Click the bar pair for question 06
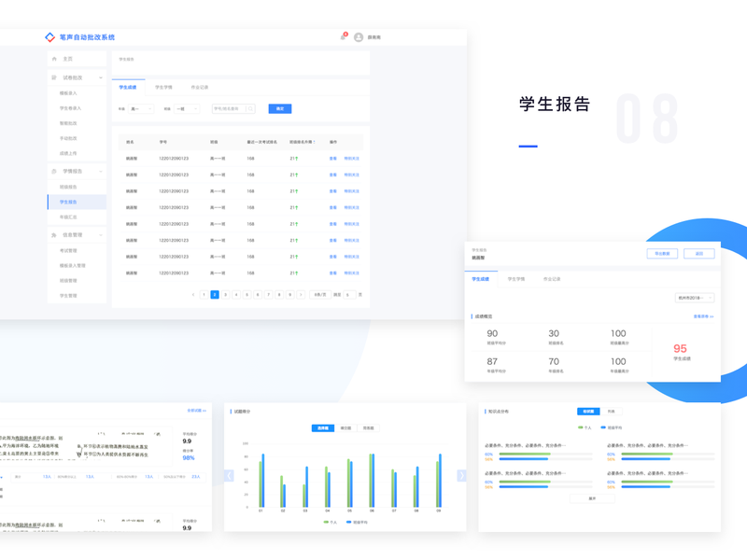 pos(372,480)
